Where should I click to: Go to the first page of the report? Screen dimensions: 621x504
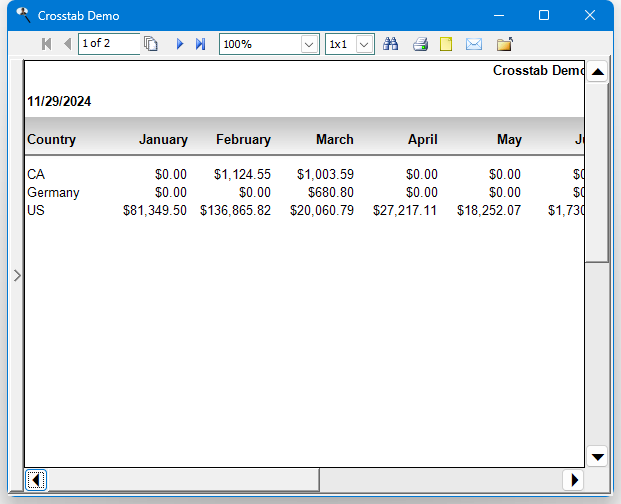(x=46, y=44)
